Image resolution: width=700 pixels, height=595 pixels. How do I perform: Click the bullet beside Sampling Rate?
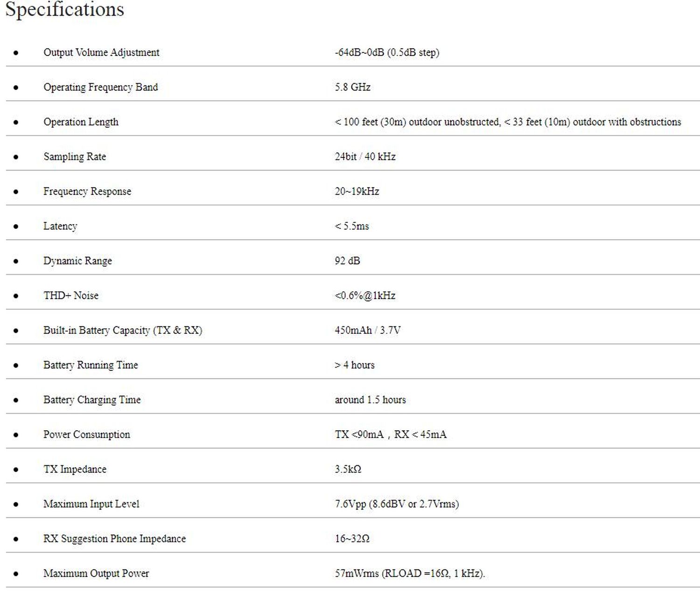click(16, 157)
